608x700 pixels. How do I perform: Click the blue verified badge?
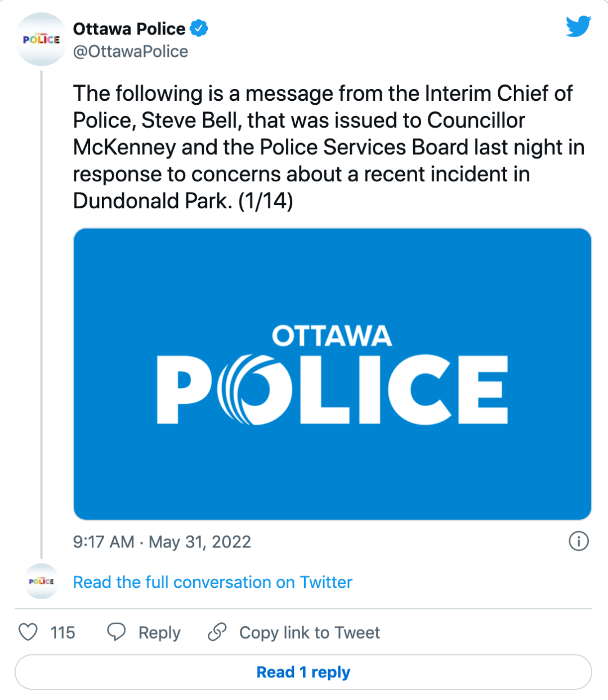199,28
